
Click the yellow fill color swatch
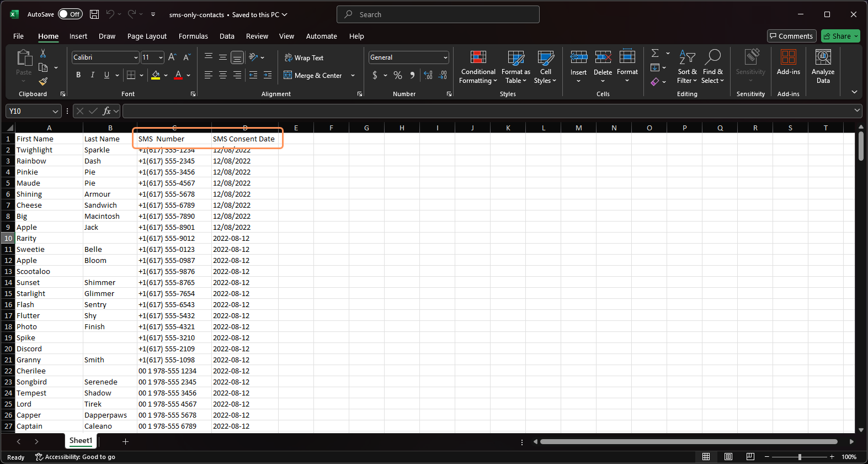coord(156,75)
